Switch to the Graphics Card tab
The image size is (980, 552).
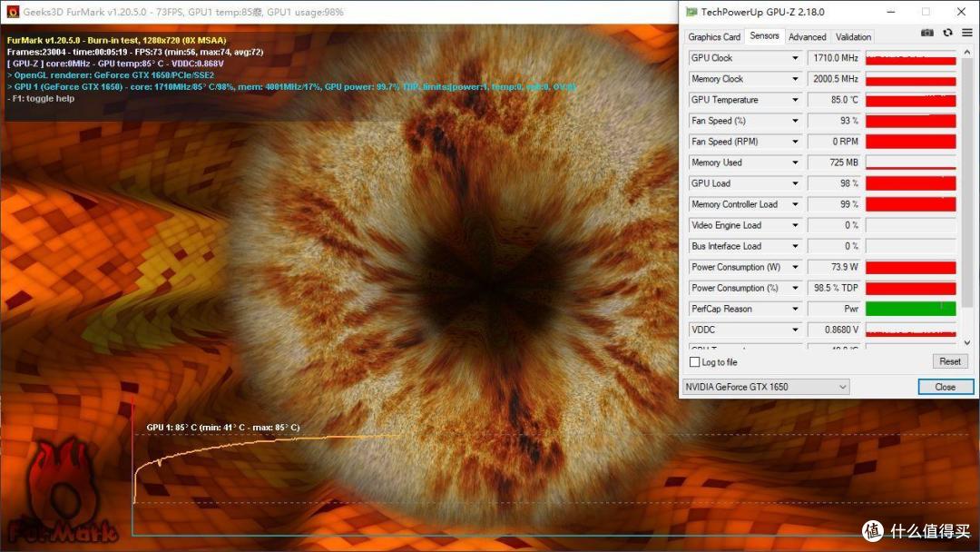pos(714,37)
